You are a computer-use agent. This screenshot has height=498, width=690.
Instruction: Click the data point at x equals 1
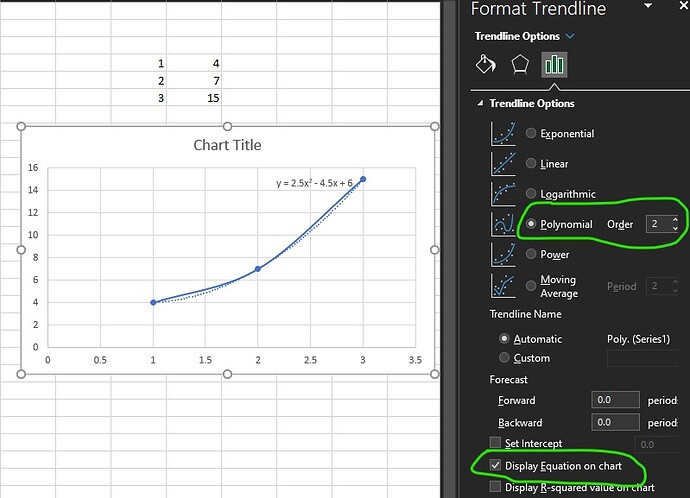[153, 302]
